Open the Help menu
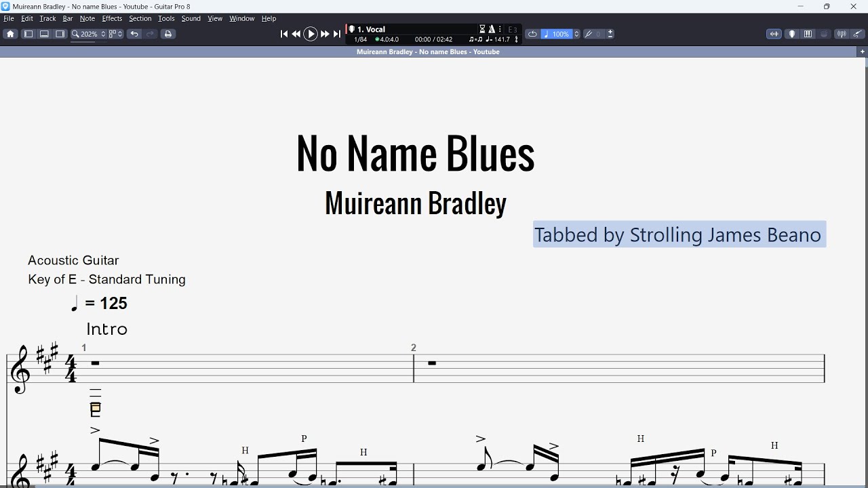This screenshot has width=868, height=488. 269,18
